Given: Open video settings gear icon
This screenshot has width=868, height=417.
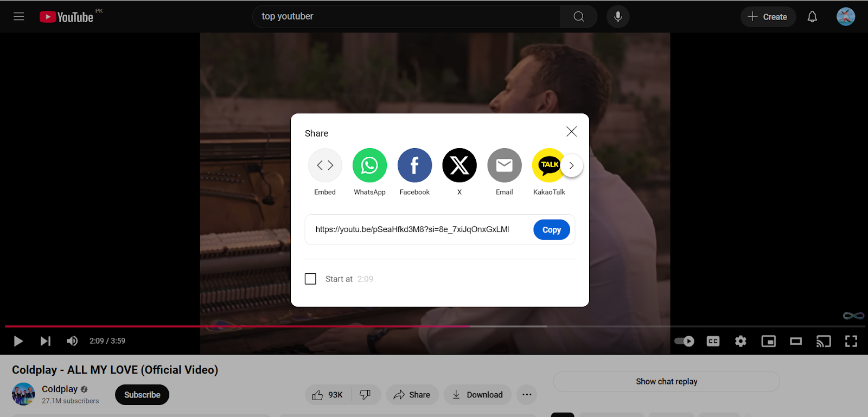Looking at the screenshot, I should 741,341.
